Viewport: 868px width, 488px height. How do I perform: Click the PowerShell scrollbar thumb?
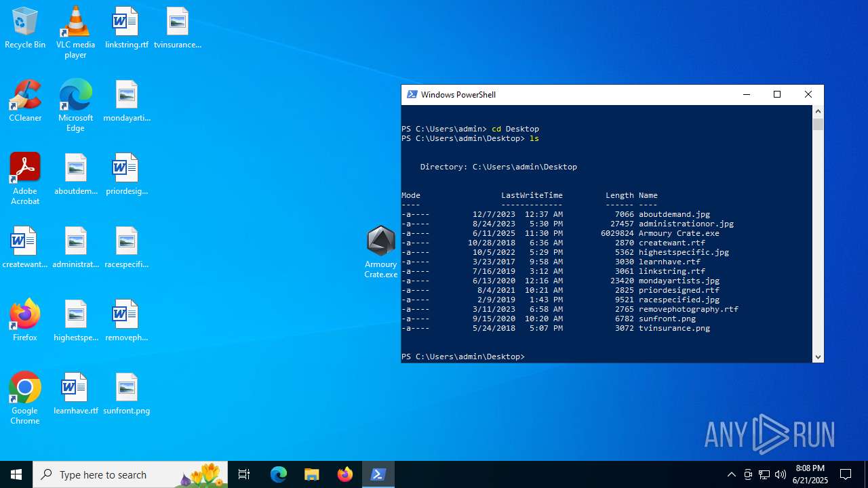click(x=818, y=125)
